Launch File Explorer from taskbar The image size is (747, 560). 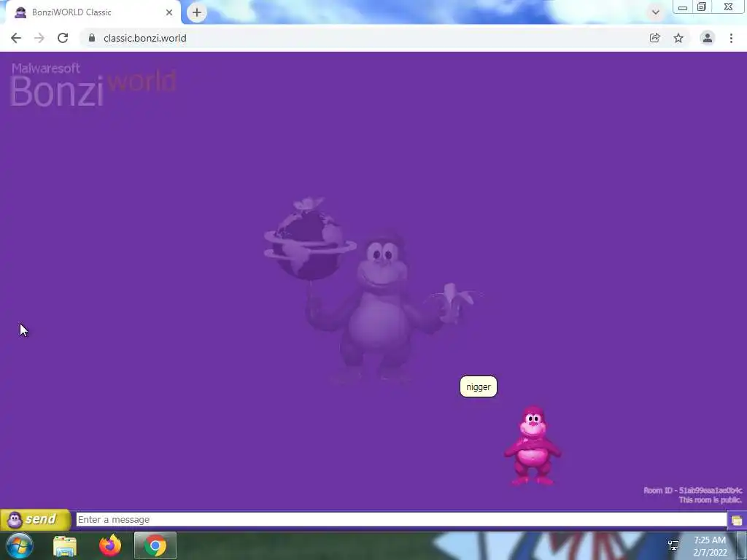(65, 545)
